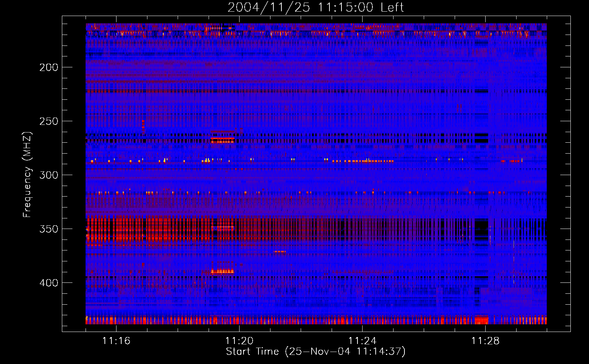589x364 pixels.
Task: Select the 400 frequency tick label
Action: (49, 283)
